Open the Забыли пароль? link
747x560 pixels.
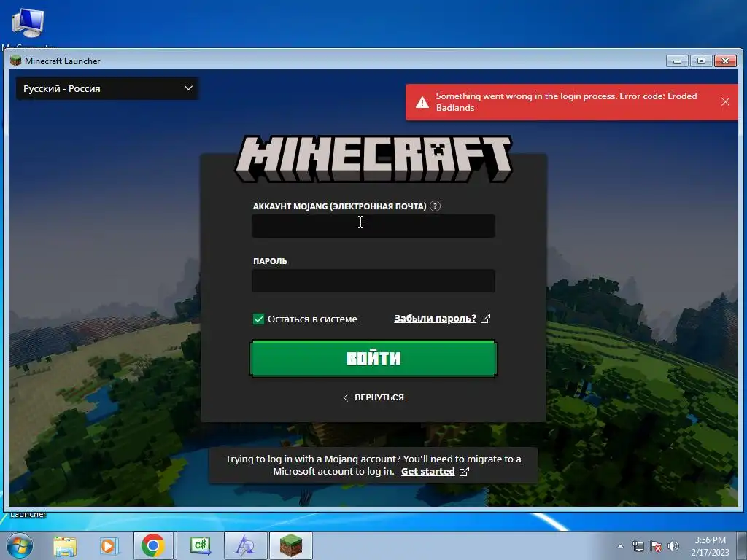pos(435,319)
